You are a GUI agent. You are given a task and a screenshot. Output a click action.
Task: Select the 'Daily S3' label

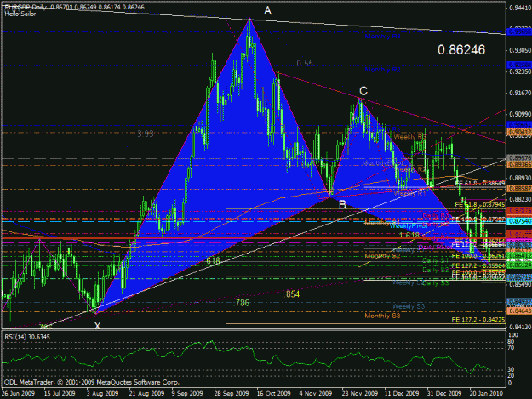(x=436, y=283)
